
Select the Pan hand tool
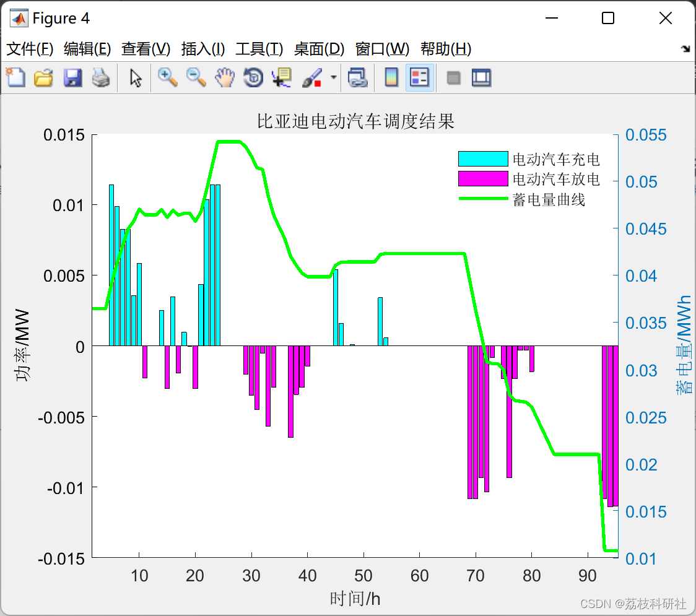[225, 77]
